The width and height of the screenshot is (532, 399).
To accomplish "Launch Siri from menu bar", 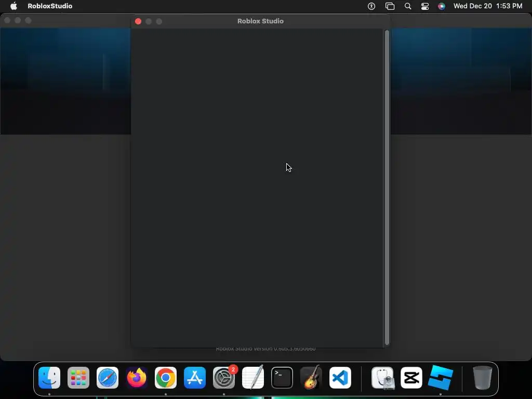I will click(x=442, y=6).
